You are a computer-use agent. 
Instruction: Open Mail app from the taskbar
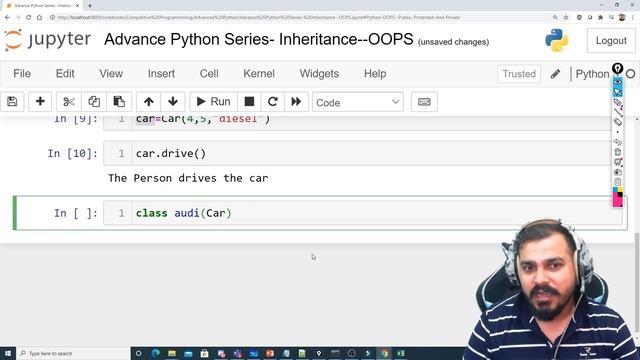[188, 353]
